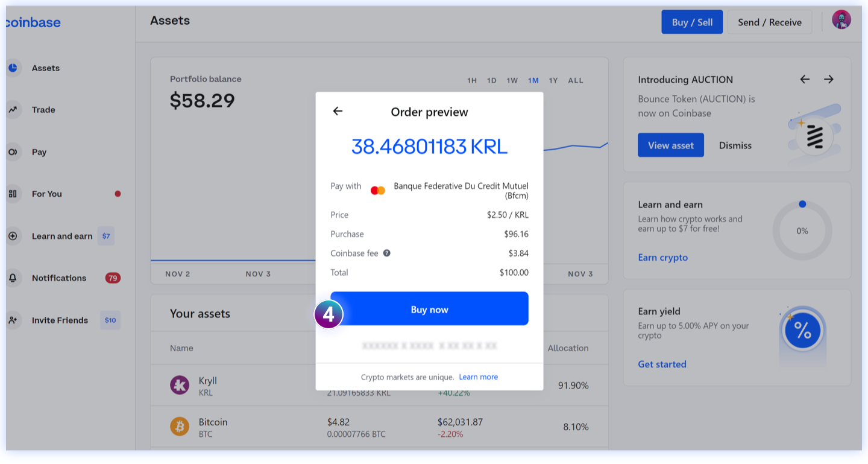Select the 1M chart range

tap(533, 80)
